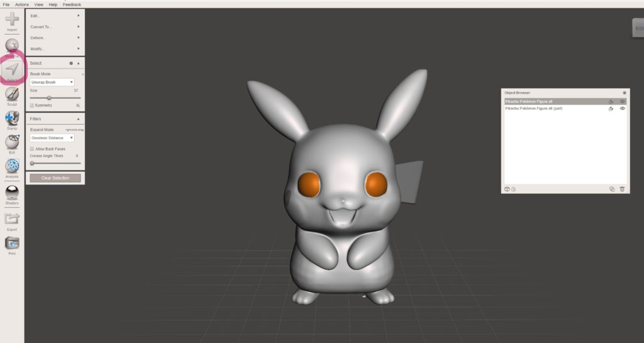
Task: Open the Expand Mode dropdown
Action: click(x=52, y=137)
